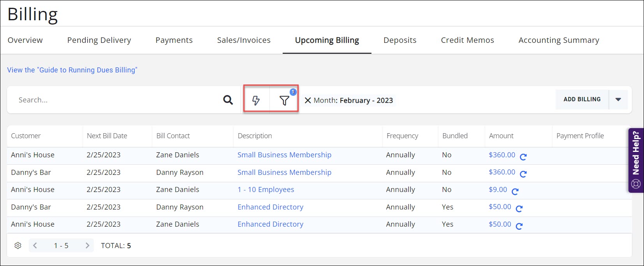Go to the previous page arrow
The image size is (644, 266).
(35, 245)
